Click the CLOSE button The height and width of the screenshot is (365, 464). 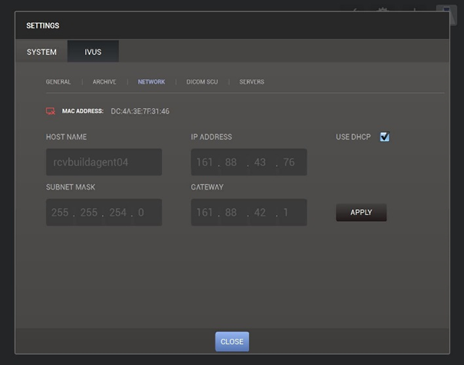[232, 342]
